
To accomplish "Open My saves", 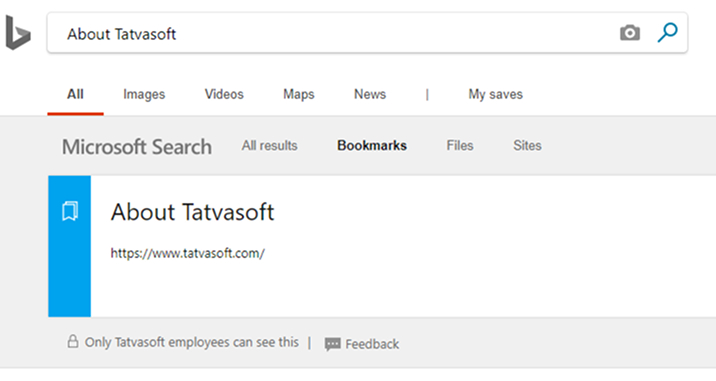I will point(495,95).
